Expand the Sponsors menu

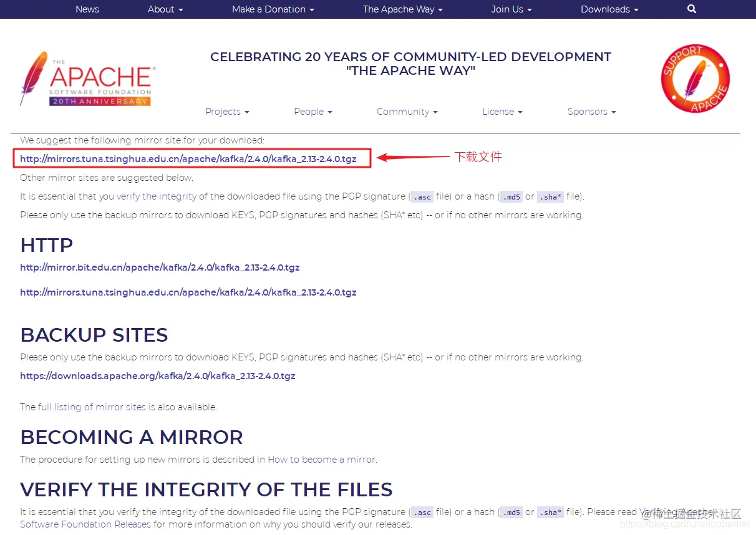click(x=592, y=112)
